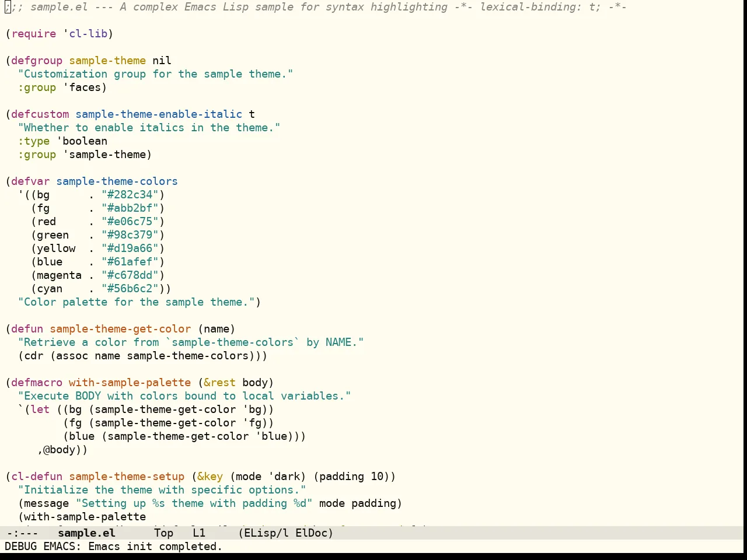Image resolution: width=747 pixels, height=560 pixels.
Task: Click the ELisp/l major mode indicator
Action: pos(266,533)
